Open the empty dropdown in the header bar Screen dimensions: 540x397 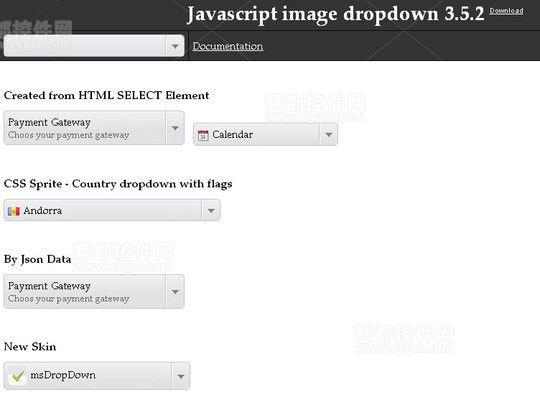click(x=94, y=45)
